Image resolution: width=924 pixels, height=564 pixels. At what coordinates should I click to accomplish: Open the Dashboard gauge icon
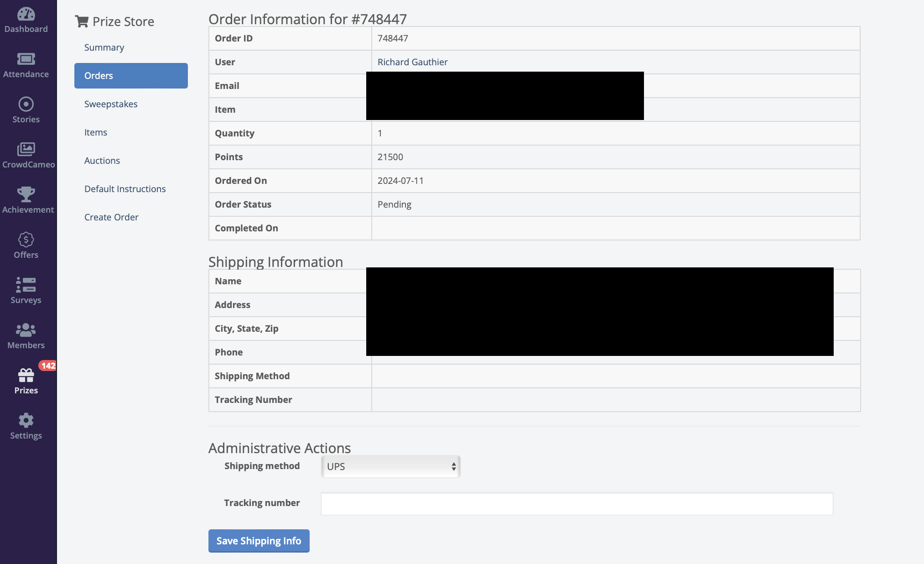click(x=26, y=14)
